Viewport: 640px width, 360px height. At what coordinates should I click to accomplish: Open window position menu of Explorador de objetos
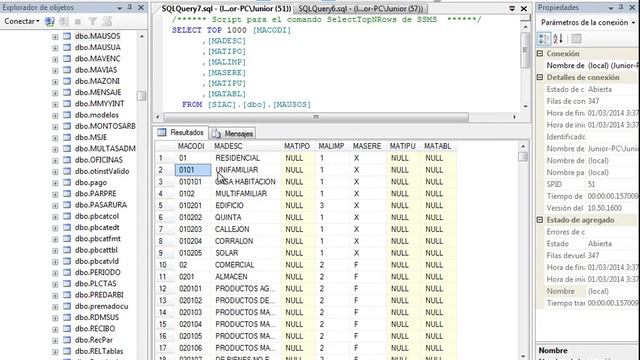pyautogui.click(x=120, y=8)
